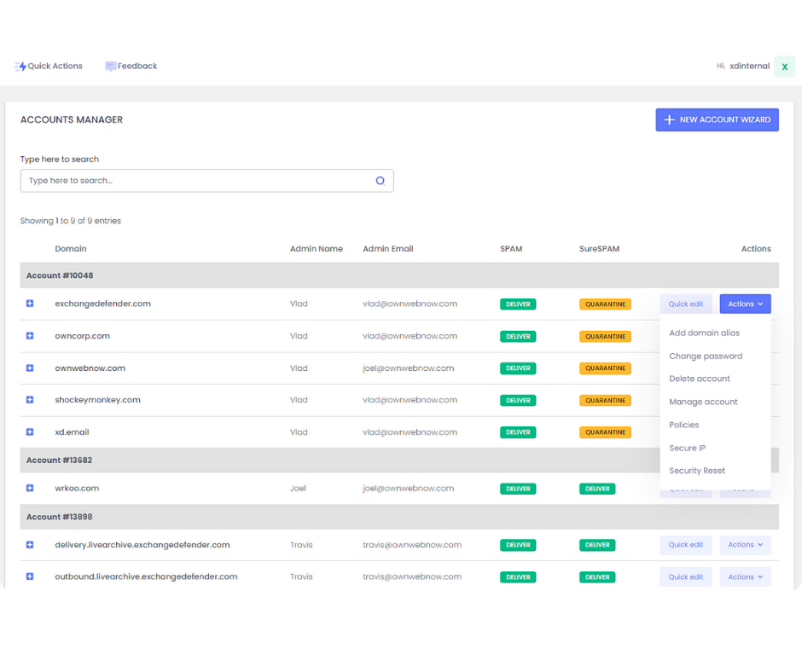Viewport: 802px width, 672px height.
Task: Click plus icon on New Account Wizard
Action: [x=669, y=120]
